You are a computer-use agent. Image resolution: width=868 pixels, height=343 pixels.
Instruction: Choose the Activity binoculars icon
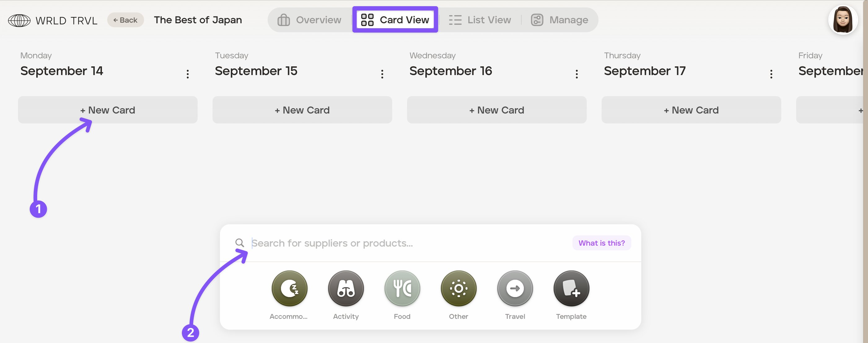(x=346, y=288)
